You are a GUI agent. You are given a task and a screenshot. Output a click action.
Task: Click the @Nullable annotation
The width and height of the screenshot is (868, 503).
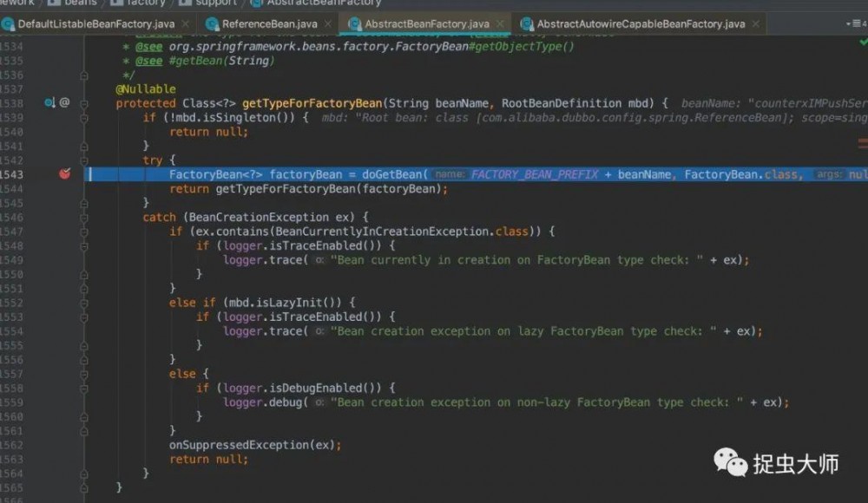tap(146, 88)
